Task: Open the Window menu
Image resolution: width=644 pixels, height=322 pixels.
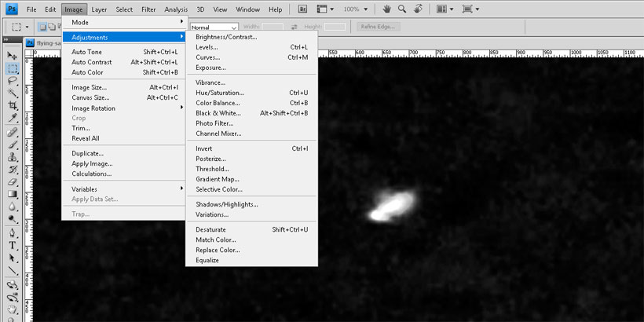Action: pyautogui.click(x=248, y=9)
